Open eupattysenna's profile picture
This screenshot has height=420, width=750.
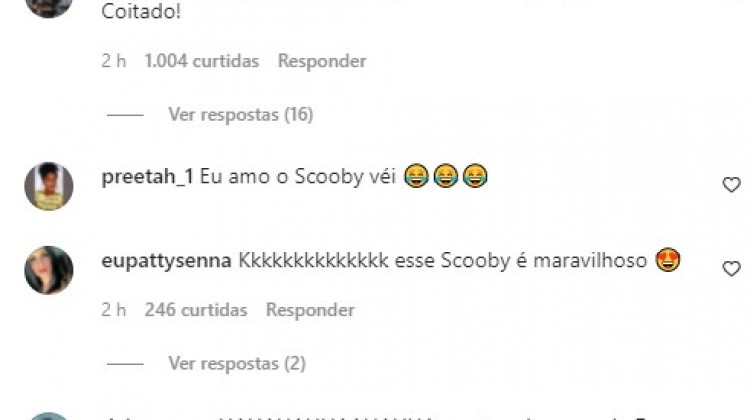pos(49,270)
